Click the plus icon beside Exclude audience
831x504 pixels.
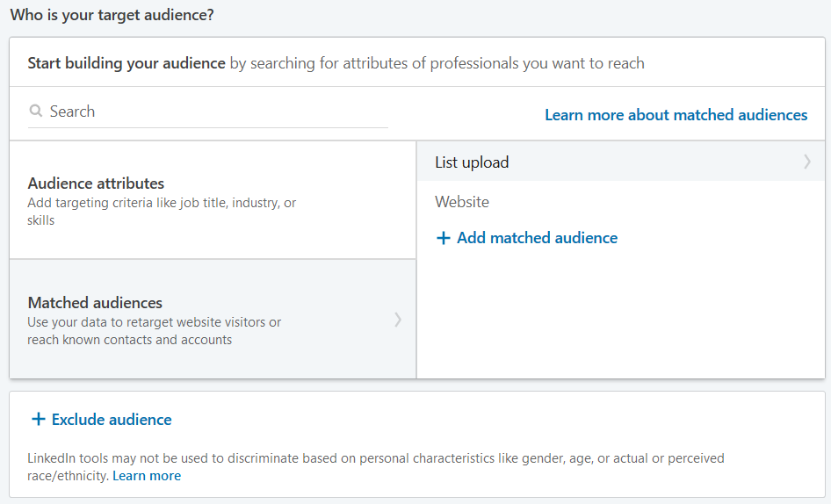pyautogui.click(x=38, y=419)
